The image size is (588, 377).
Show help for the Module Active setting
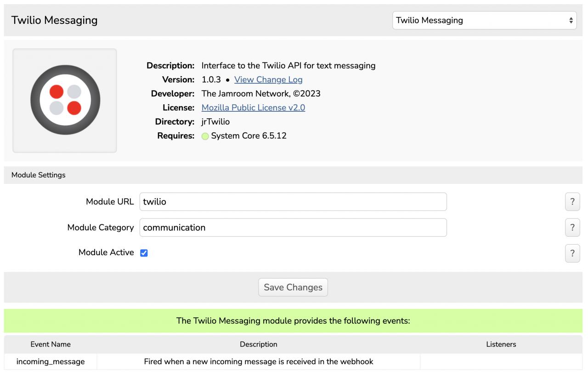(x=572, y=253)
